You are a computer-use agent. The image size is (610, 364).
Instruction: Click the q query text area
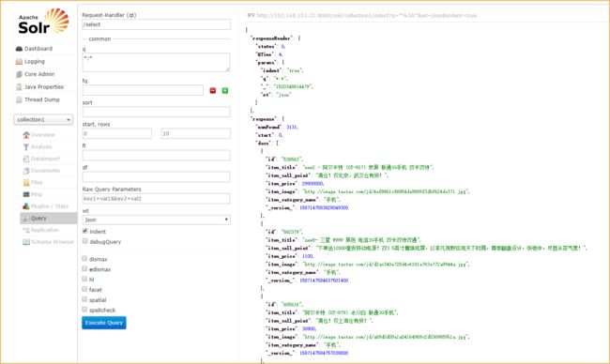pyautogui.click(x=156, y=62)
